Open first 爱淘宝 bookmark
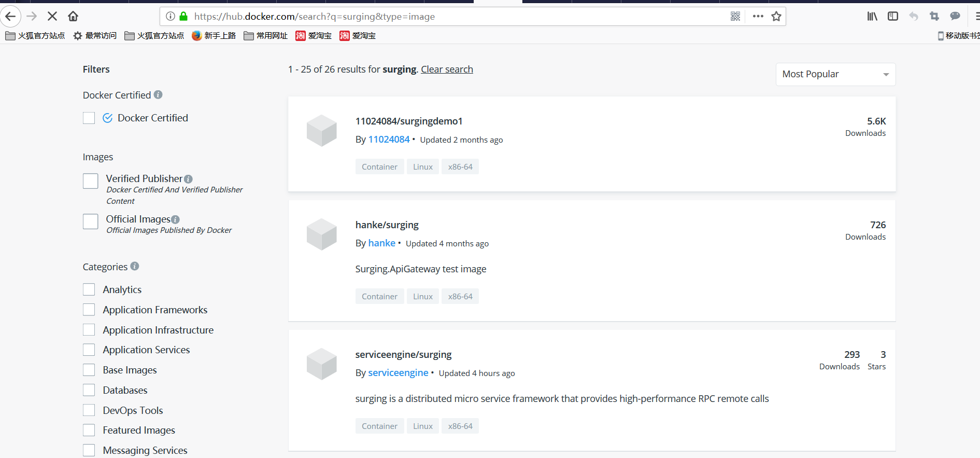980x458 pixels. [x=314, y=36]
